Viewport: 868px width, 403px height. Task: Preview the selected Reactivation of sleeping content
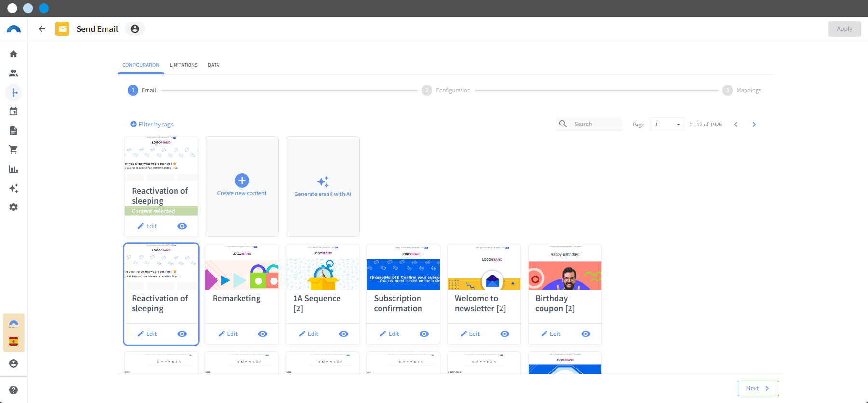[182, 226]
